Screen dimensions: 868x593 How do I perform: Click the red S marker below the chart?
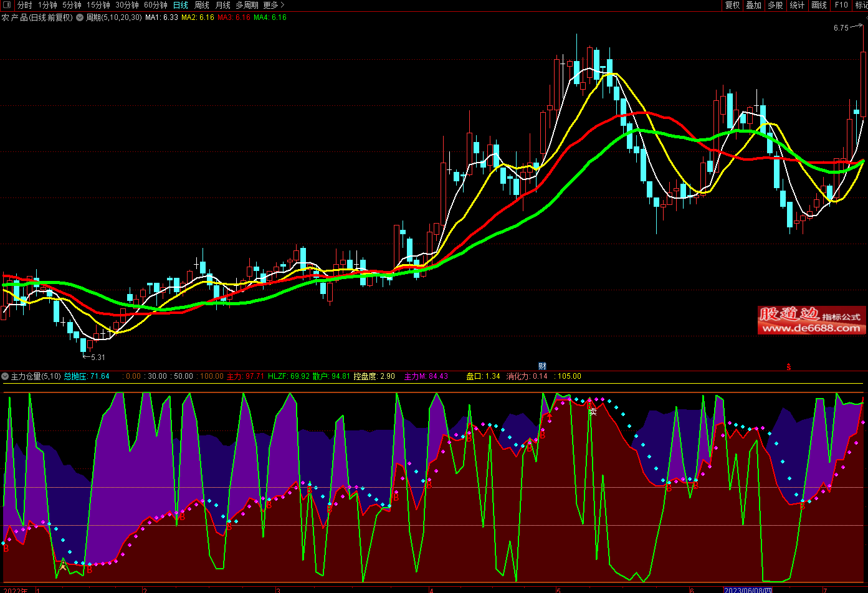[788, 366]
